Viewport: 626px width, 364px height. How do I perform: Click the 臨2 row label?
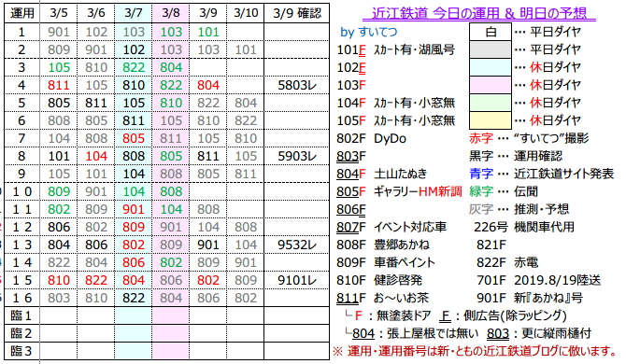coord(22,333)
